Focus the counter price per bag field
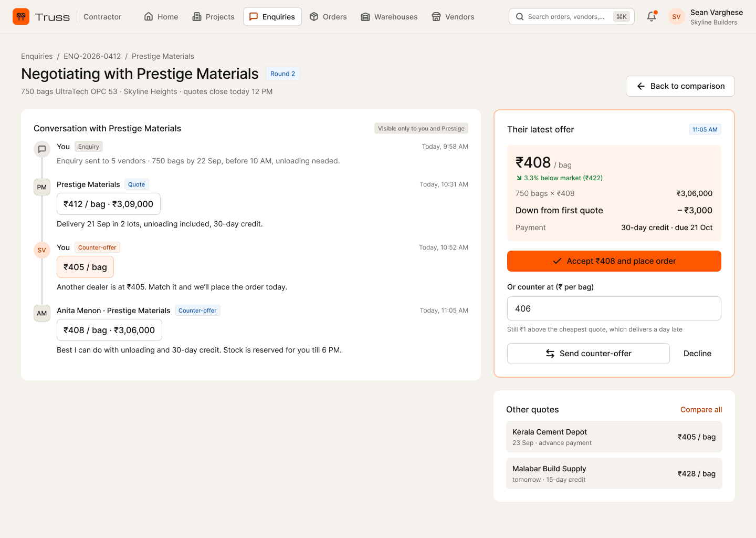This screenshot has height=538, width=756. click(x=614, y=308)
